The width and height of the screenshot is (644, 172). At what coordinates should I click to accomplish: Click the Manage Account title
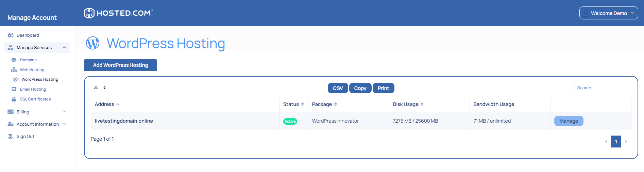click(32, 18)
